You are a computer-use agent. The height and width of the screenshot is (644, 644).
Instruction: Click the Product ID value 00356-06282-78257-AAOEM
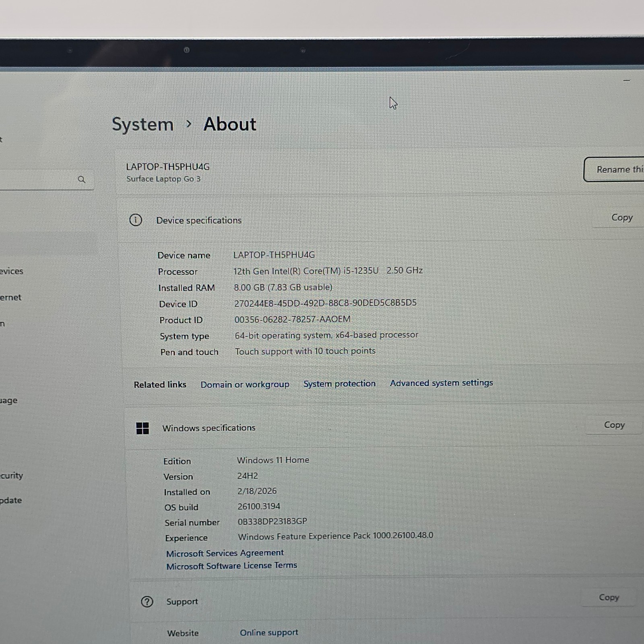point(292,319)
